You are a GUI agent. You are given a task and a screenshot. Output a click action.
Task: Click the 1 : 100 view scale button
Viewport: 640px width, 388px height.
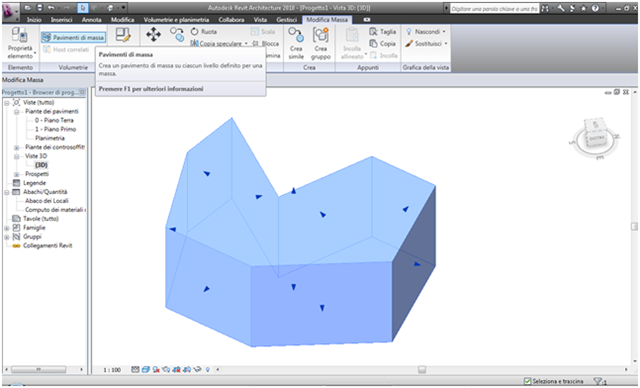coord(112,370)
